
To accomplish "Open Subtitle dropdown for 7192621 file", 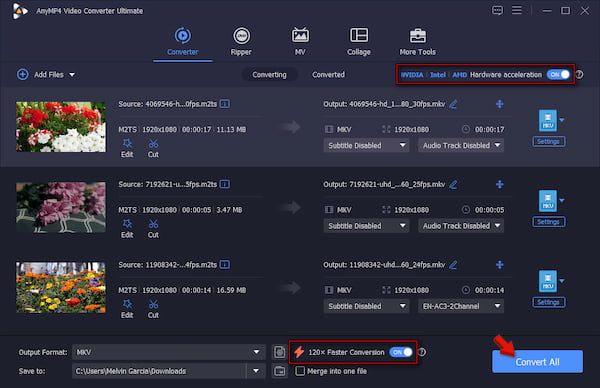I will pyautogui.click(x=366, y=226).
